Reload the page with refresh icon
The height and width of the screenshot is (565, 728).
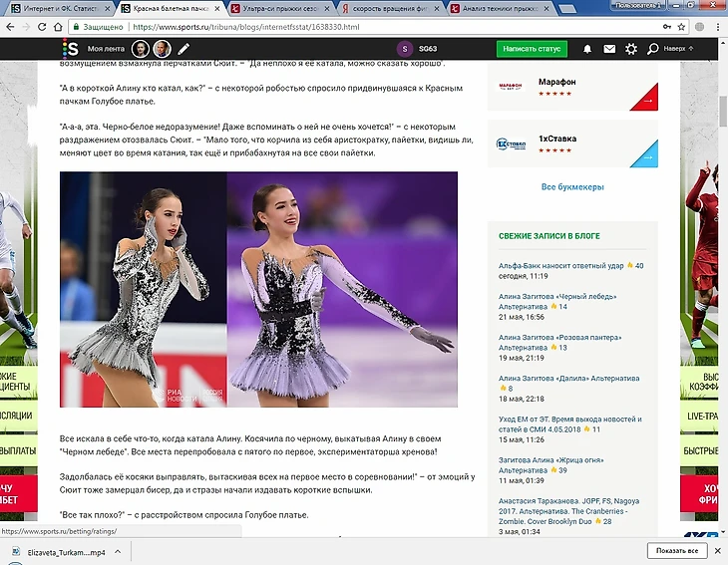(x=42, y=27)
